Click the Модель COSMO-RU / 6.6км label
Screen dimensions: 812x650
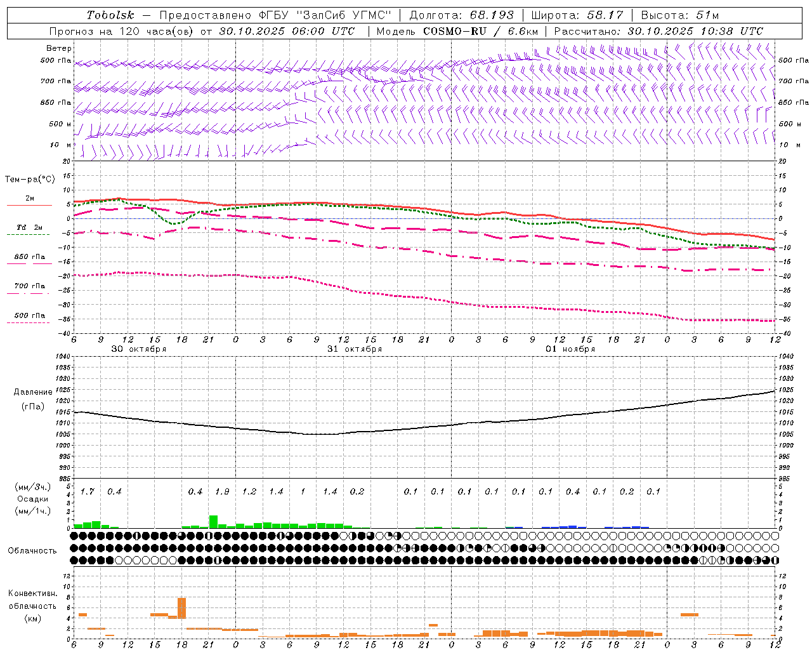pyautogui.click(x=457, y=31)
